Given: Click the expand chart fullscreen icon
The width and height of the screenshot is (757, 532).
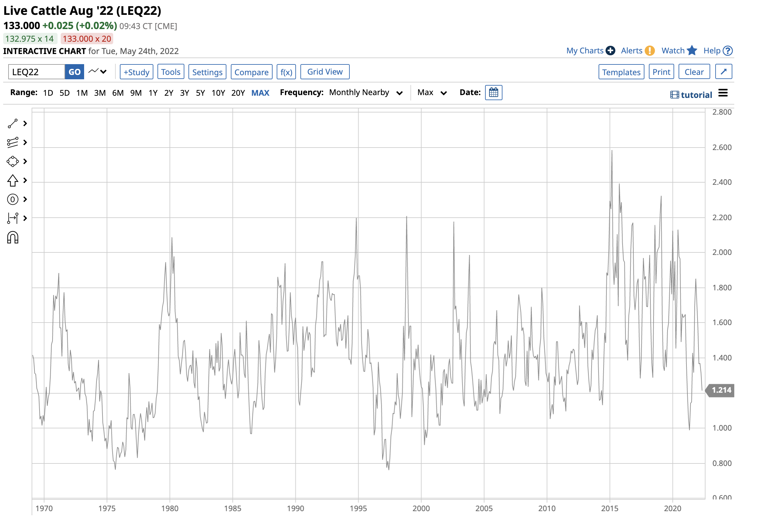Looking at the screenshot, I should 723,71.
